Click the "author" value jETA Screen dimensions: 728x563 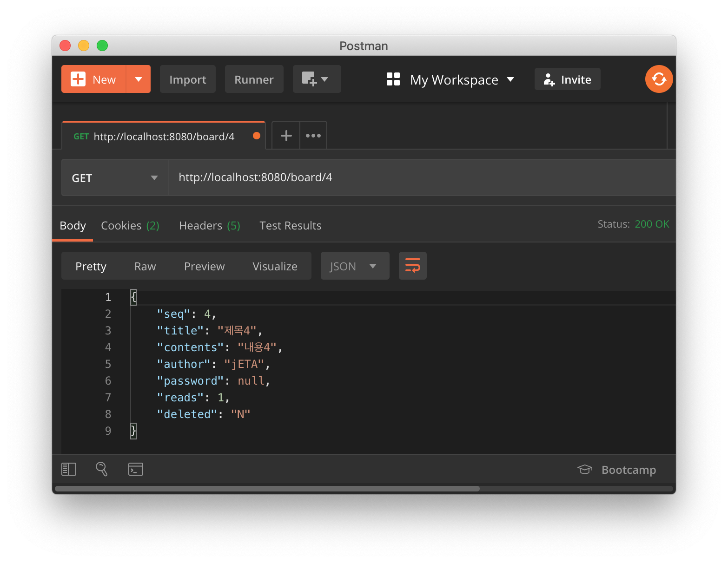pyautogui.click(x=244, y=364)
